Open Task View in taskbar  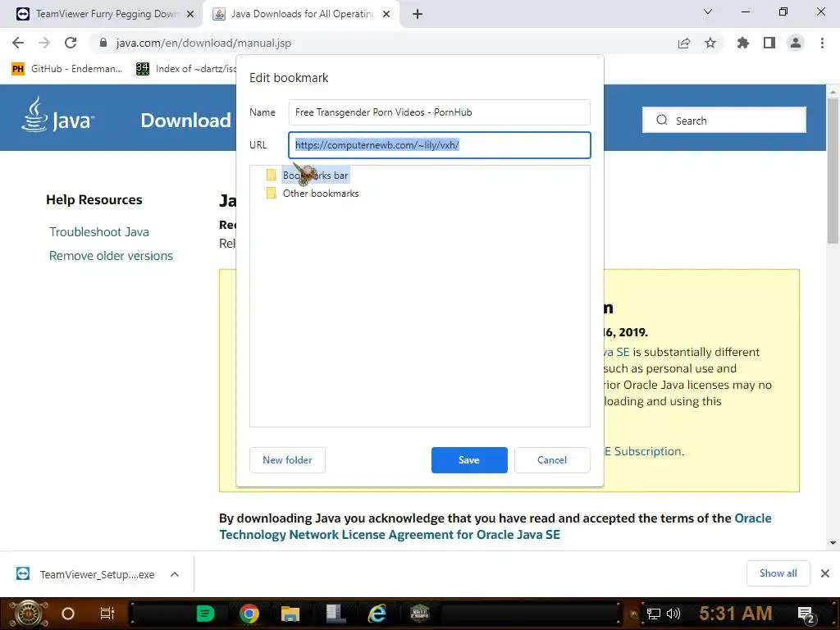[x=107, y=614]
